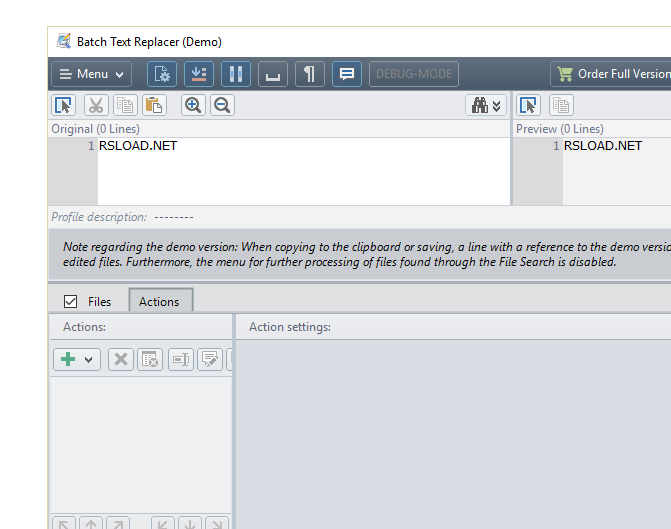Screen dimensions: 671x529
Task: Click the Profile description dashes field
Action: (x=174, y=217)
